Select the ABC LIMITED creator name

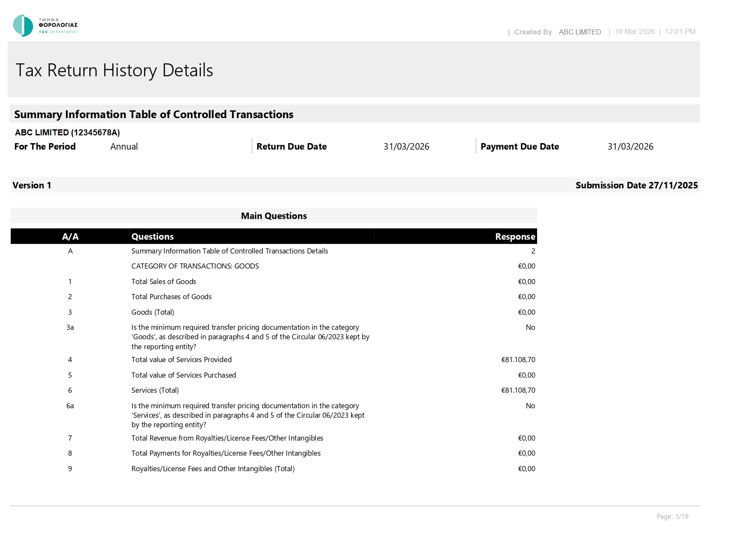(580, 32)
